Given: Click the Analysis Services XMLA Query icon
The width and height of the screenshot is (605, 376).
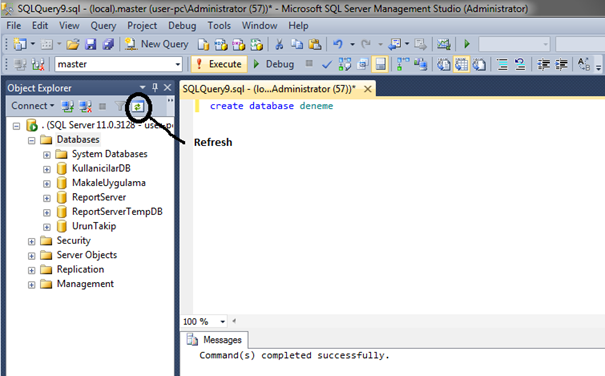Looking at the screenshot, I should (x=257, y=44).
